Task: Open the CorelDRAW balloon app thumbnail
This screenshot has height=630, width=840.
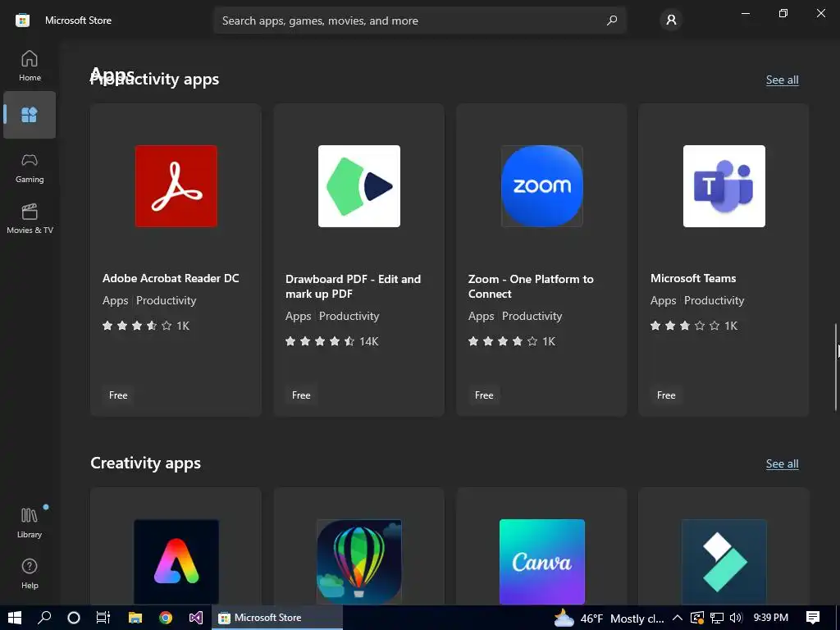Action: (x=359, y=561)
